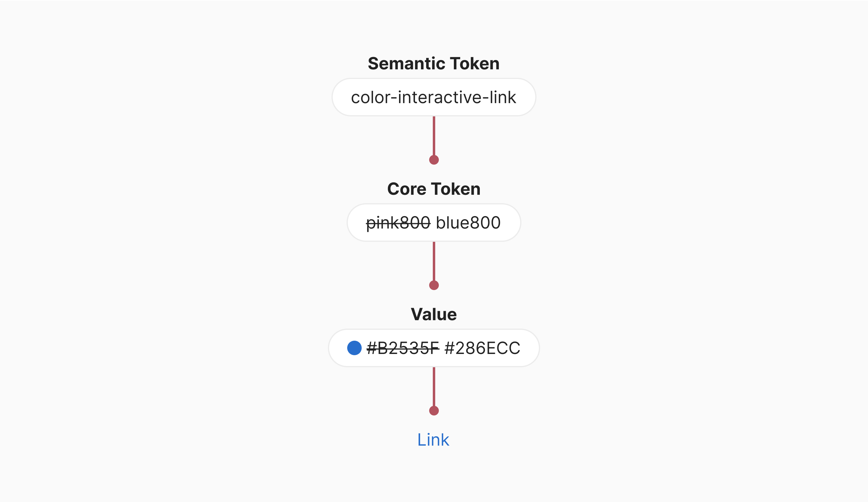Click the connector line below color-interactive-link pill
Viewport: 868px width, 502px height.
coord(434,135)
